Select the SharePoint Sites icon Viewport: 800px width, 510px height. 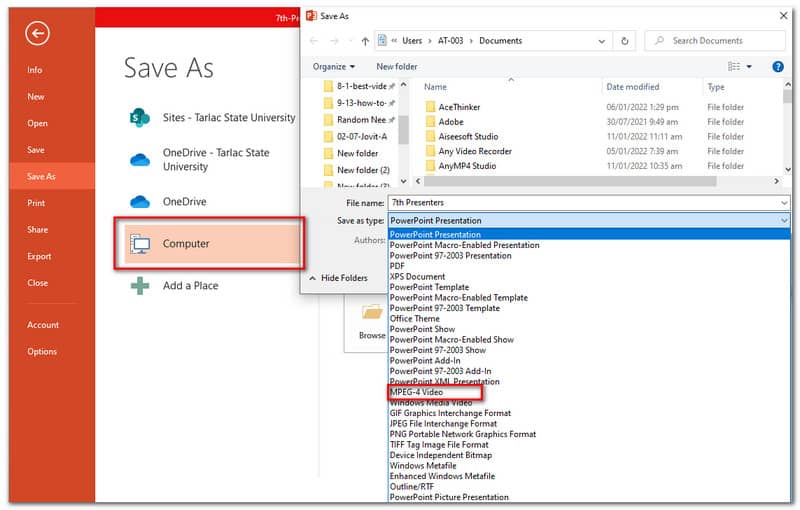(140, 117)
